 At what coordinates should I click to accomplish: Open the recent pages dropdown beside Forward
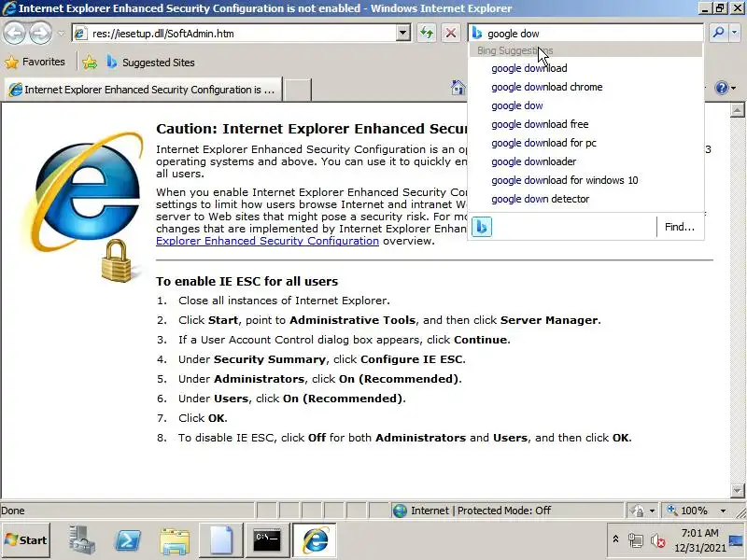(61, 34)
